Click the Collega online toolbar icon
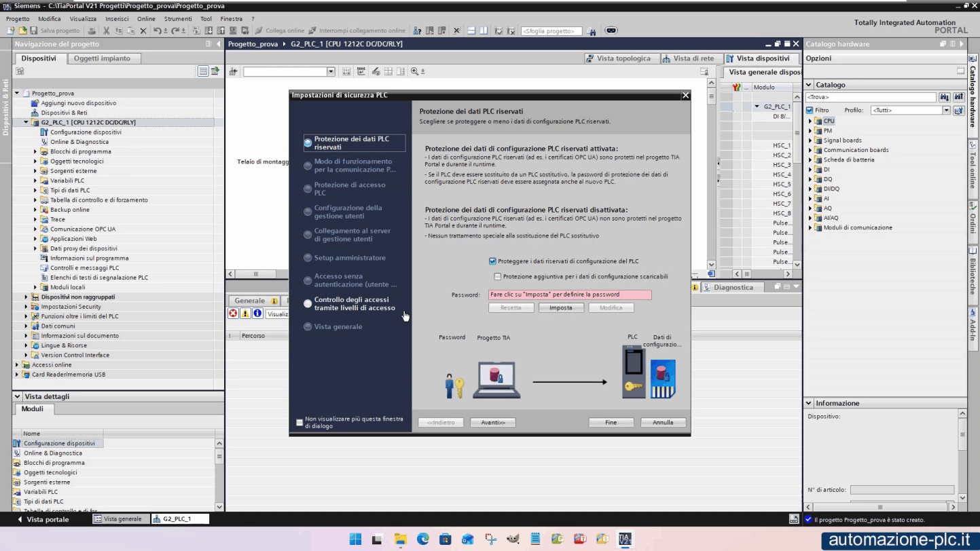 pyautogui.click(x=258, y=30)
